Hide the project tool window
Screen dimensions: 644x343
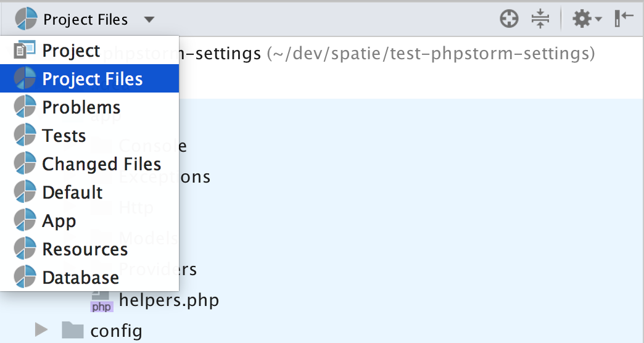(624, 19)
